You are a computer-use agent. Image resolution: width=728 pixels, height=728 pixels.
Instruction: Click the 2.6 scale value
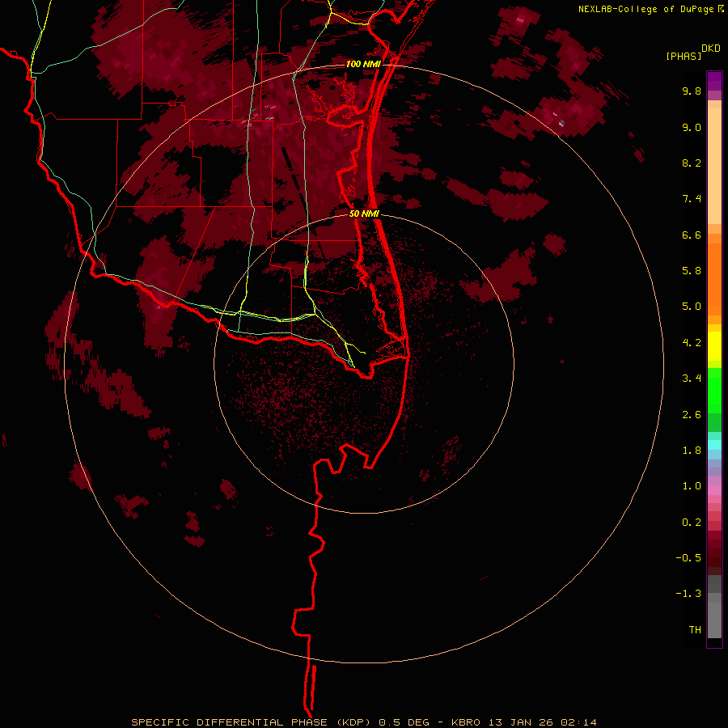pos(692,415)
